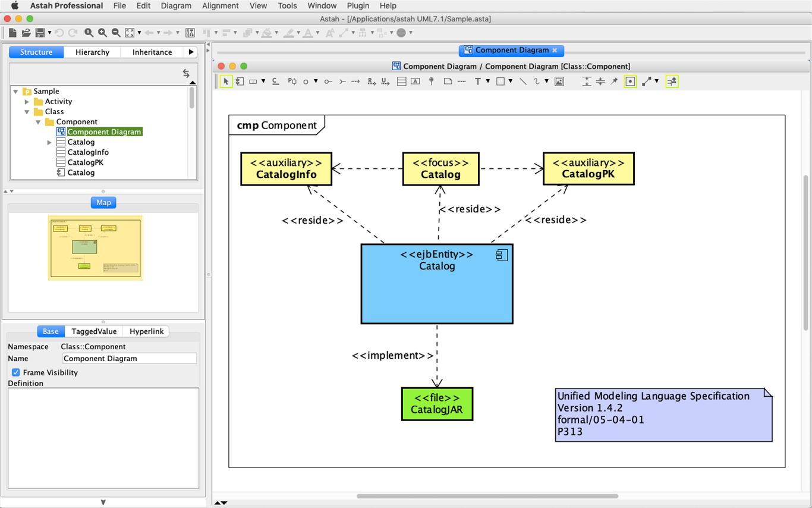Click the pin lock-mode icon
The height and width of the screenshot is (508, 812).
614,81
